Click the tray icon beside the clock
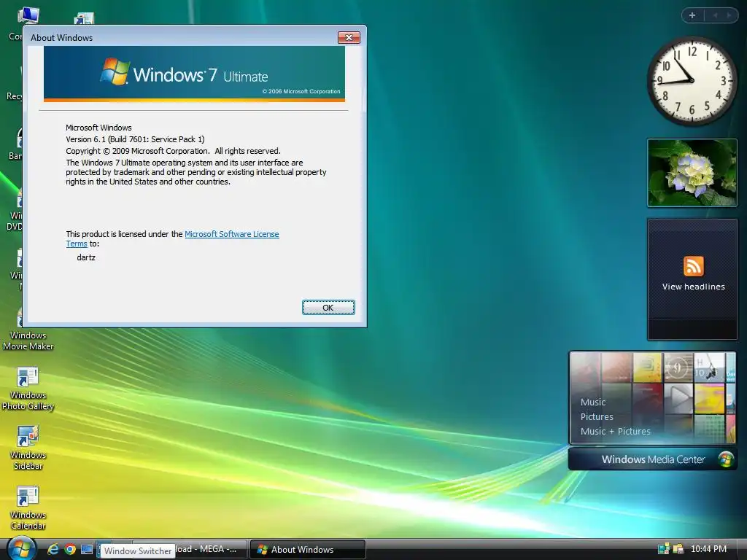Viewport: 747px width, 560px height. pos(678,549)
